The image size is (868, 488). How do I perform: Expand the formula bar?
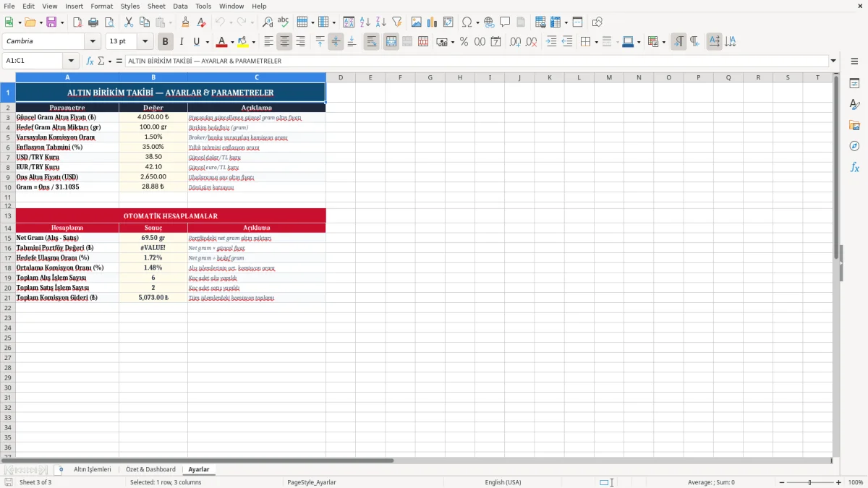(x=833, y=61)
